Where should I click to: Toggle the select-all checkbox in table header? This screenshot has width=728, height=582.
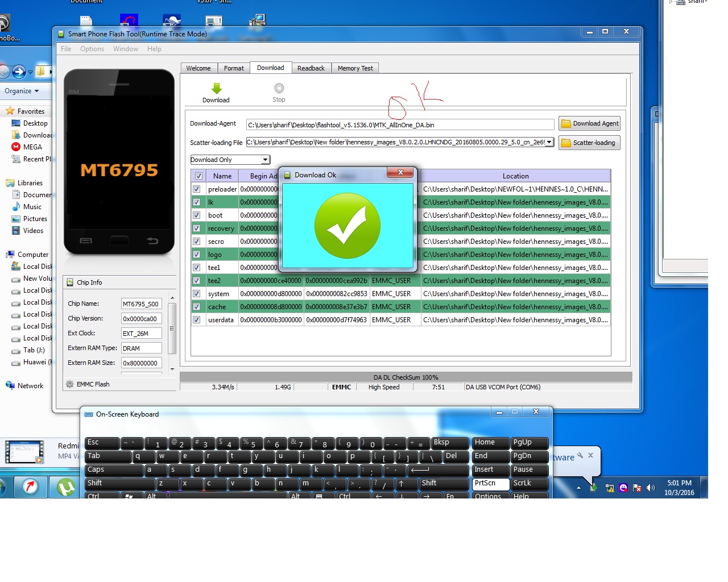pyautogui.click(x=198, y=176)
